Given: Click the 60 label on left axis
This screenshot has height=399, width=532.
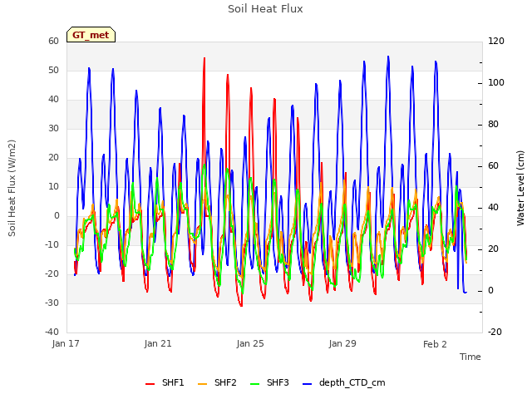Looking at the screenshot, I should [53, 41].
